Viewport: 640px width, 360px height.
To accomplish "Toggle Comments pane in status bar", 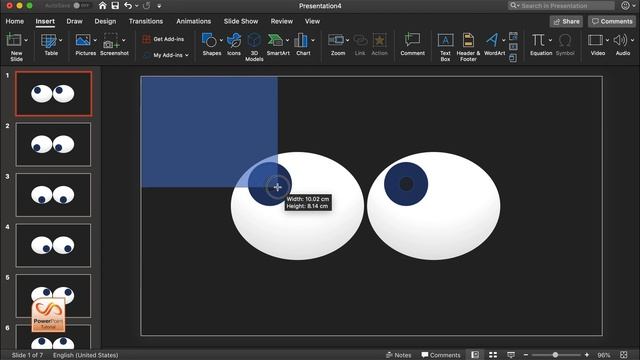I will click(441, 355).
